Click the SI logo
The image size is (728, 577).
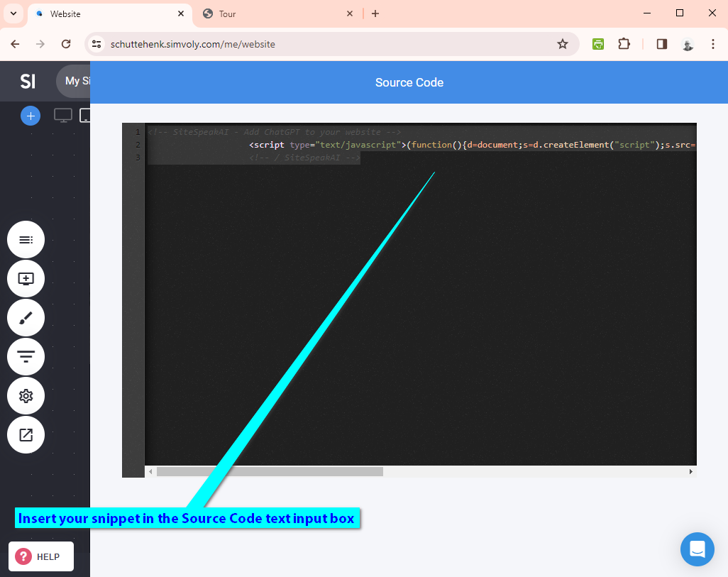click(x=28, y=82)
